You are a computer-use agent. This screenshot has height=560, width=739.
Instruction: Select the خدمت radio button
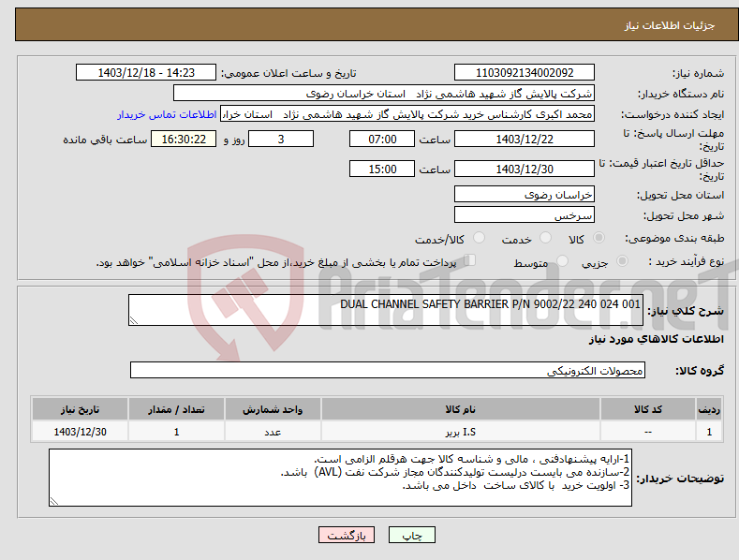pos(546,238)
